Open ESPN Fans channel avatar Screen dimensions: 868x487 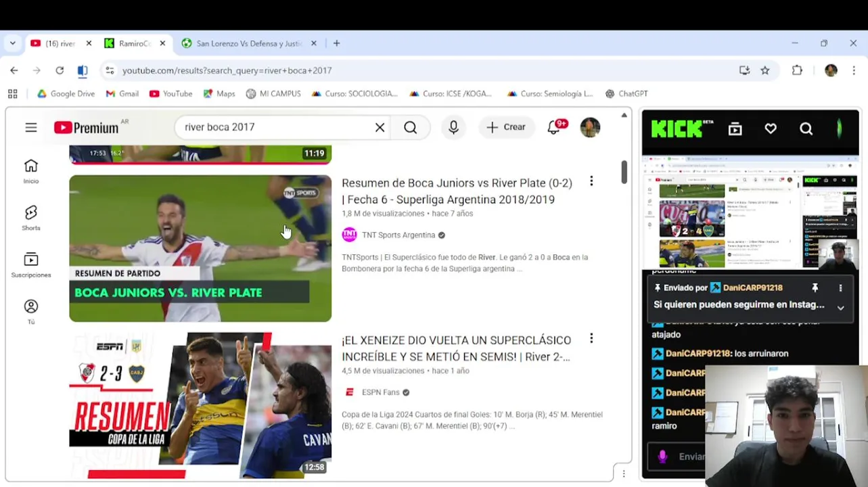[349, 392]
